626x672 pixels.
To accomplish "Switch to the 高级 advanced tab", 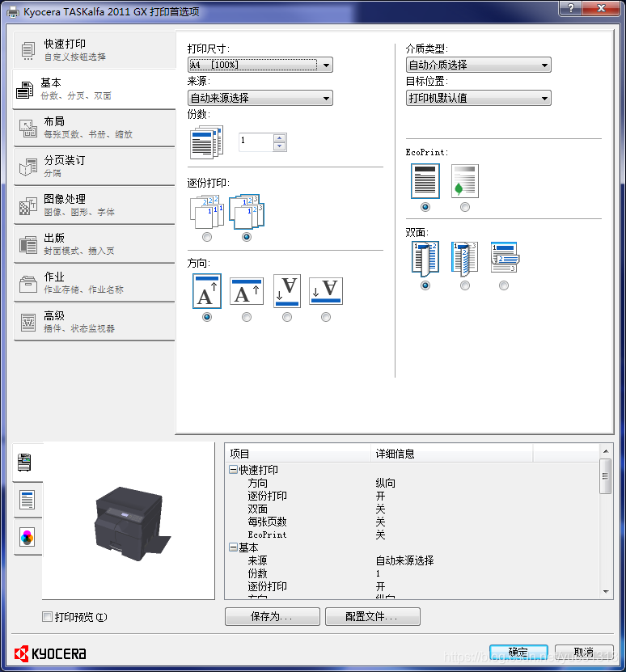I will [95, 322].
